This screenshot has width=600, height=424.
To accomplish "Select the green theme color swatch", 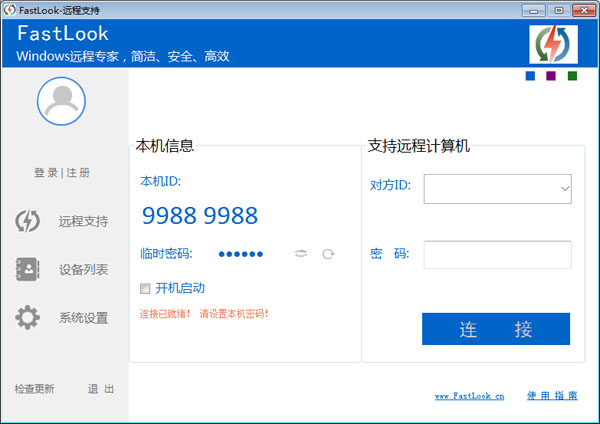I will pos(572,76).
